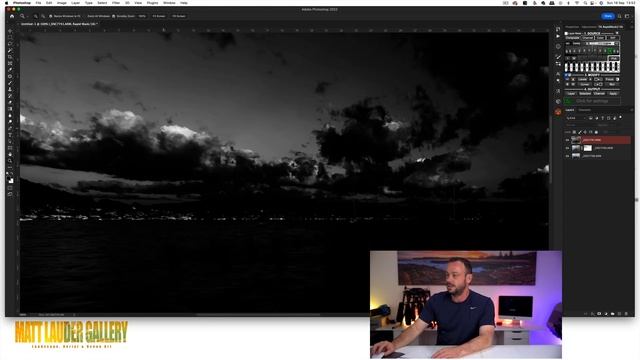Select the Hand tool

click(10, 154)
